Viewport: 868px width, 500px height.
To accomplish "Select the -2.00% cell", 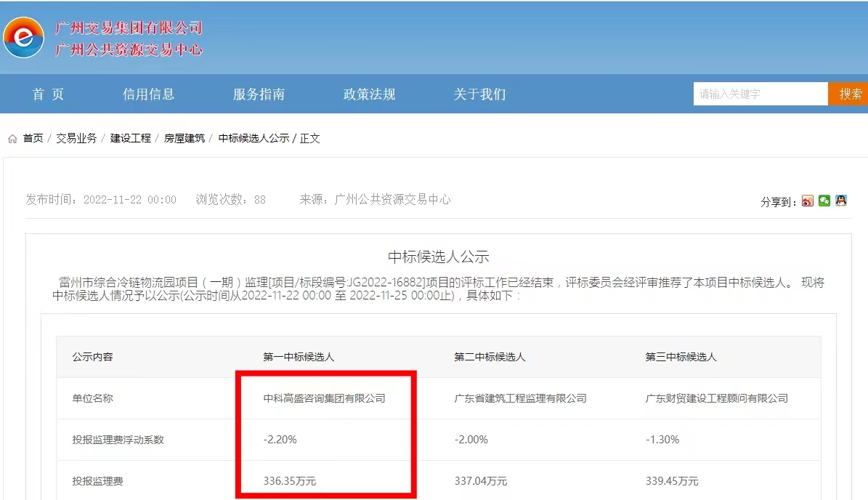I will tap(471, 440).
